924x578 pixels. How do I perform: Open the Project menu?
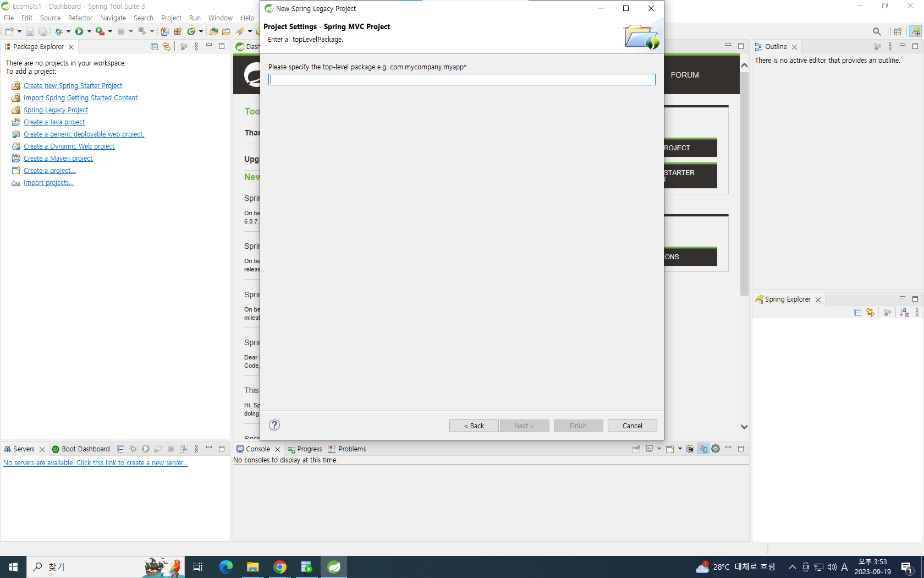[x=171, y=18]
